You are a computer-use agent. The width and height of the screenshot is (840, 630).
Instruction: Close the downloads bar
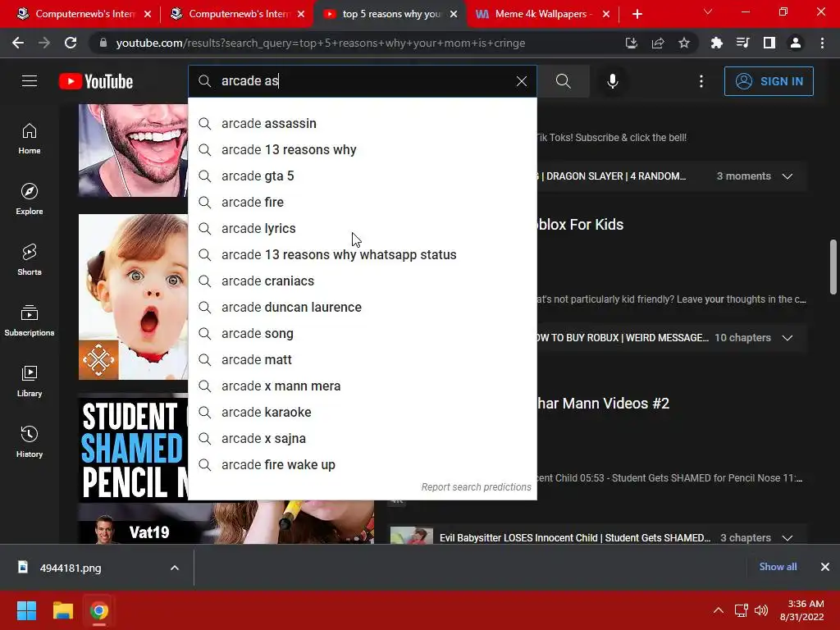(x=825, y=567)
